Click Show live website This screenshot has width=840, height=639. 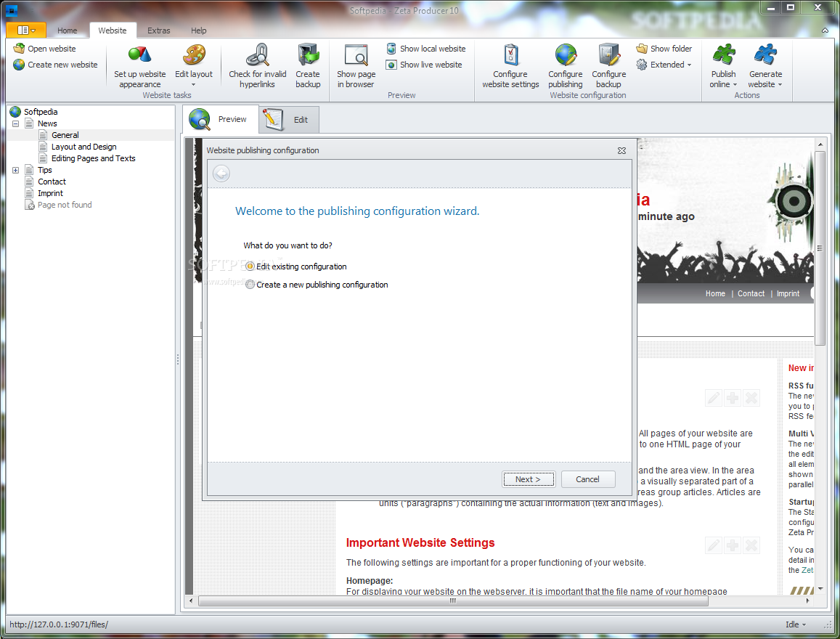click(424, 65)
